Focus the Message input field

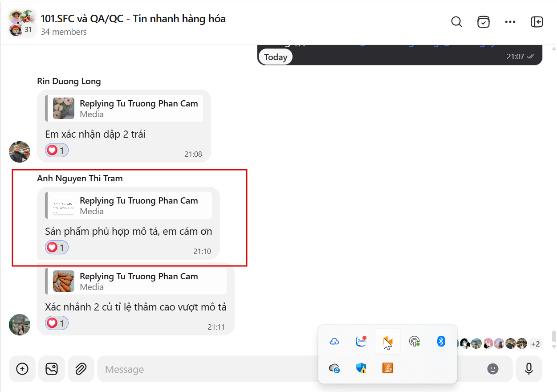pos(207,369)
